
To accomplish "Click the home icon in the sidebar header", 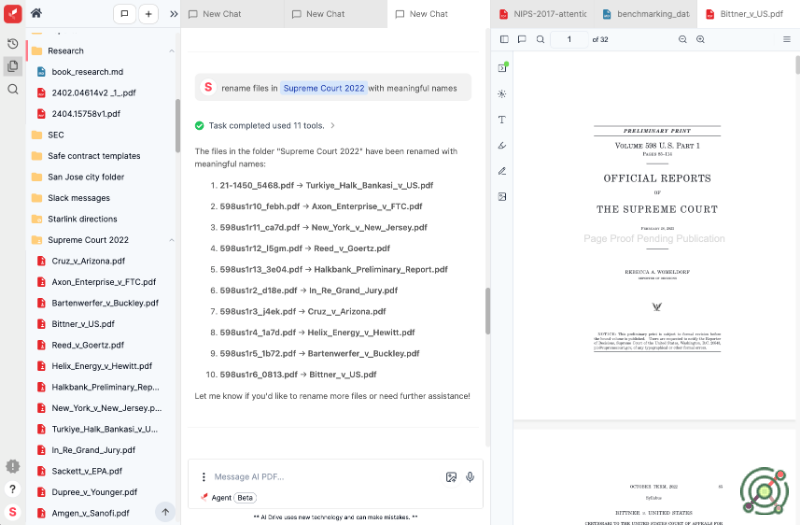I will click(x=36, y=13).
